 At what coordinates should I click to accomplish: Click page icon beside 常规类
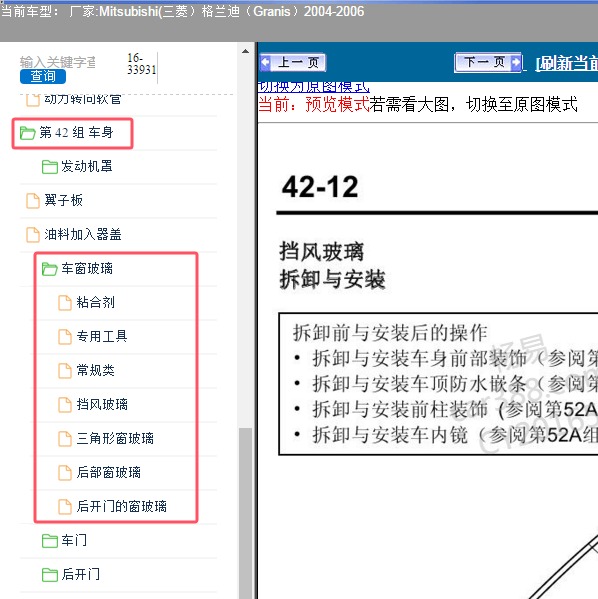click(x=65, y=371)
